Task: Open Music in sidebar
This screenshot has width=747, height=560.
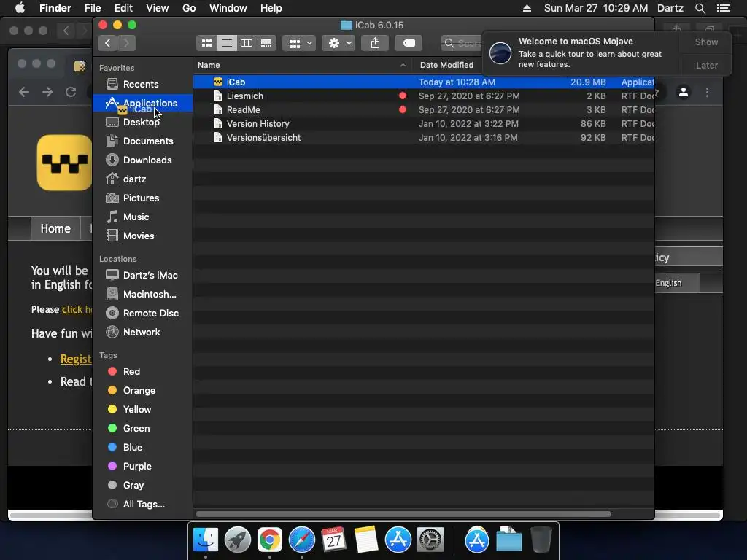Action: pyautogui.click(x=143, y=217)
